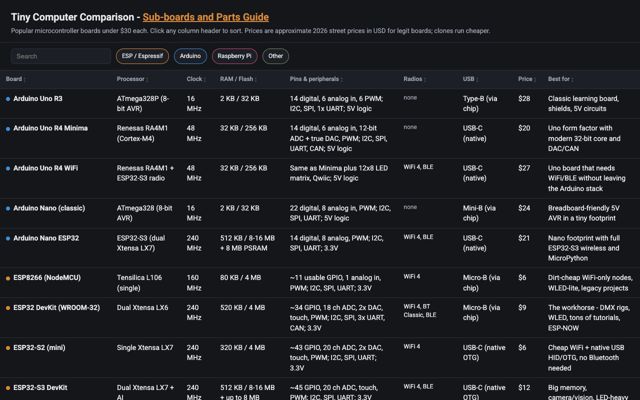This screenshot has height=400, width=640.
Task: Click the blue dot beside Arduino Nano (classic)
Action: [8, 208]
